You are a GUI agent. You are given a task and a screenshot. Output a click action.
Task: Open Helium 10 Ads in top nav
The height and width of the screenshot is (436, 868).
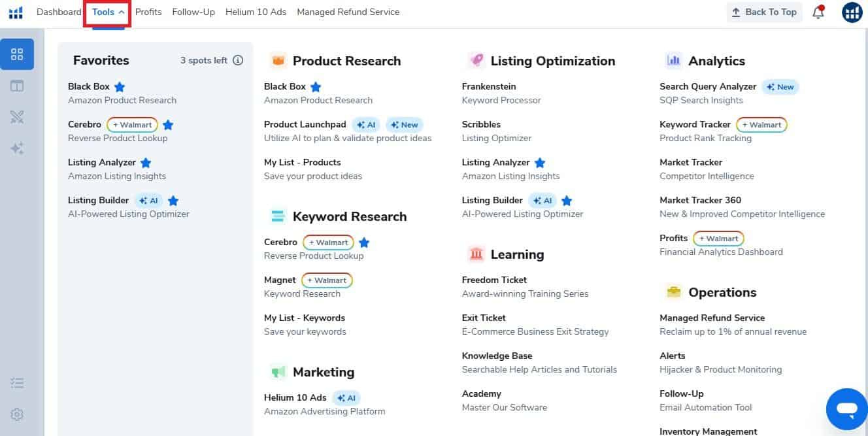[256, 12]
